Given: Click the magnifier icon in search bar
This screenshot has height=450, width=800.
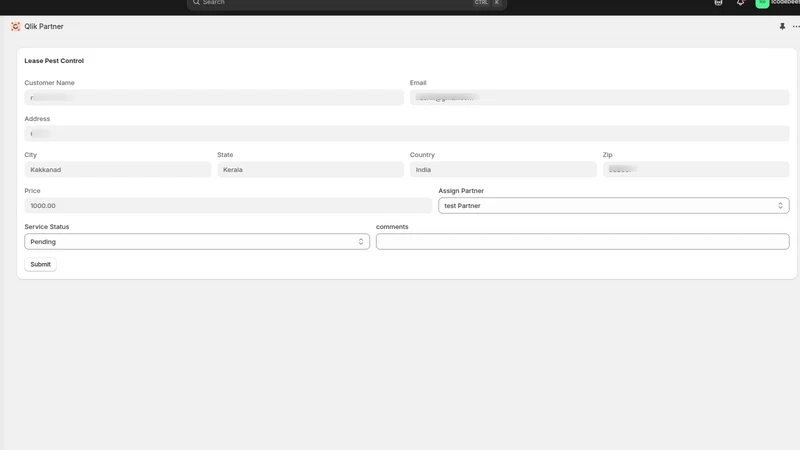Looking at the screenshot, I should pyautogui.click(x=196, y=3).
